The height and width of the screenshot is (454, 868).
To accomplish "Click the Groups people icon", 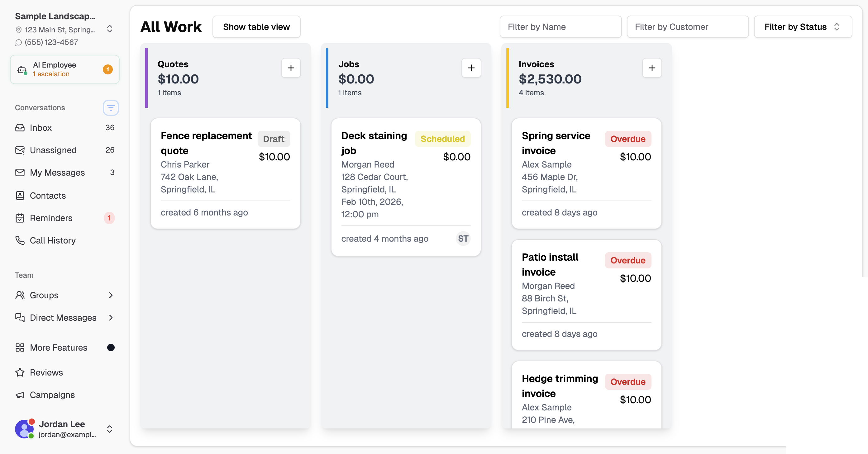I will coord(20,296).
